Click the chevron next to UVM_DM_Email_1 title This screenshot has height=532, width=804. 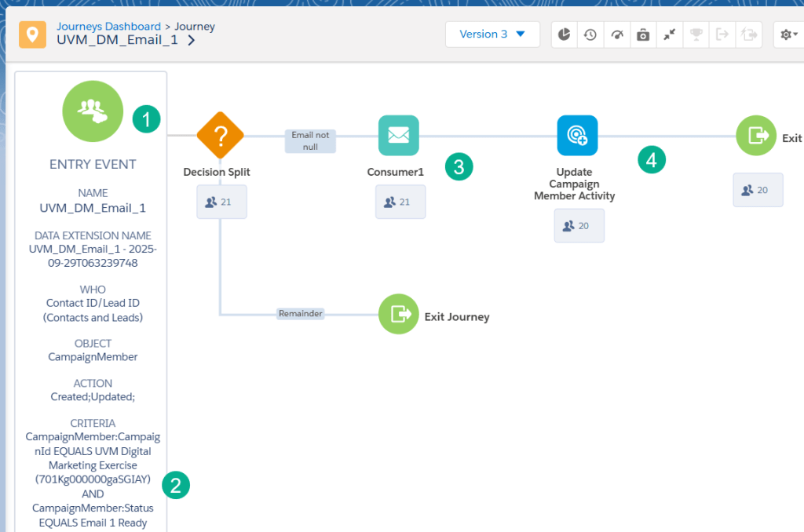click(192, 41)
